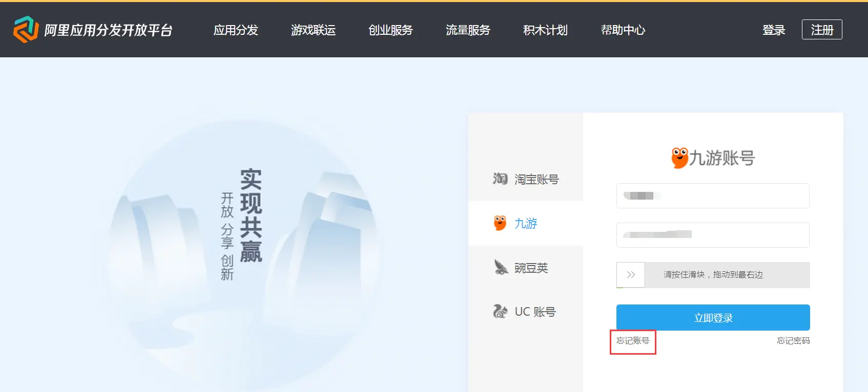This screenshot has height=392, width=868.
Task: Click the Taobao account icon
Action: tap(500, 179)
